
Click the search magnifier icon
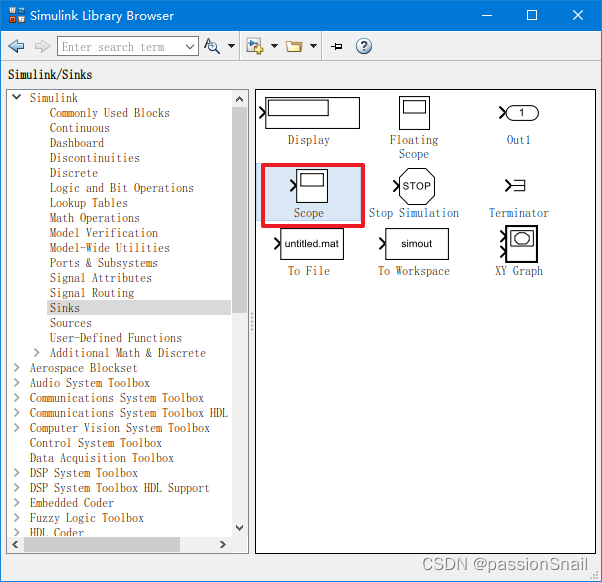tap(212, 46)
